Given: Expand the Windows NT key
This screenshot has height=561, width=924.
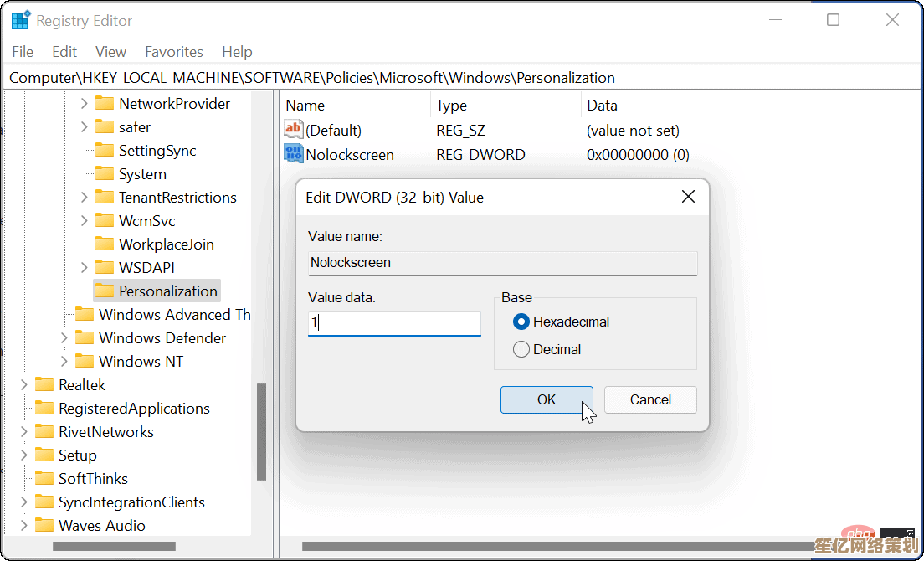Looking at the screenshot, I should [64, 361].
